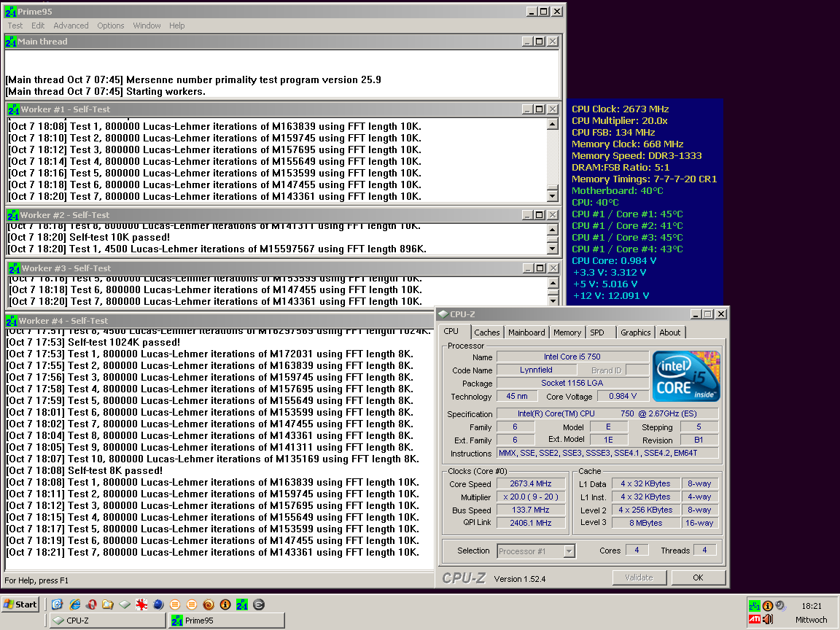Expand the Processor #1 selection dropdown
840x630 pixels.
coord(569,551)
